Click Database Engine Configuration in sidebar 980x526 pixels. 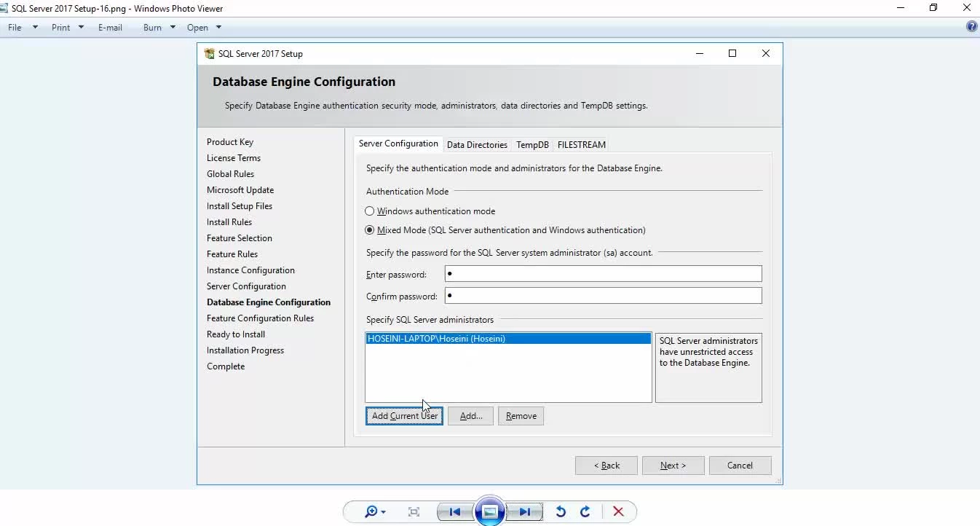coord(269,302)
